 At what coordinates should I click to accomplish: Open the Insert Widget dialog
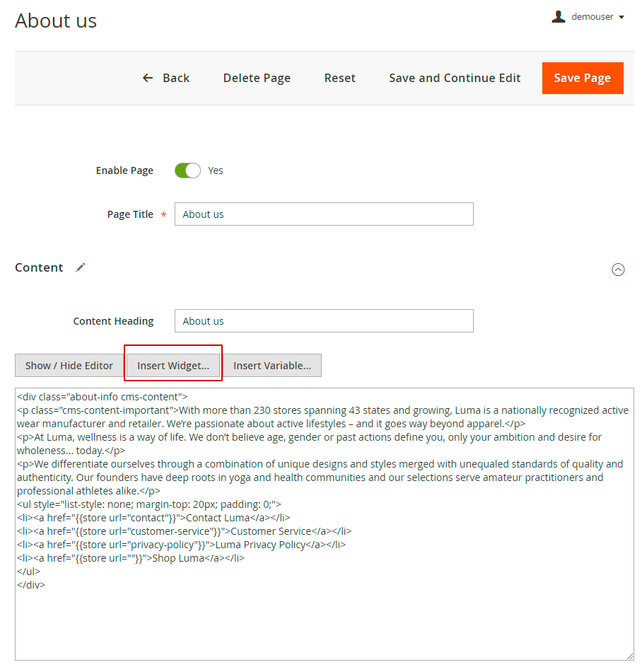[173, 366]
